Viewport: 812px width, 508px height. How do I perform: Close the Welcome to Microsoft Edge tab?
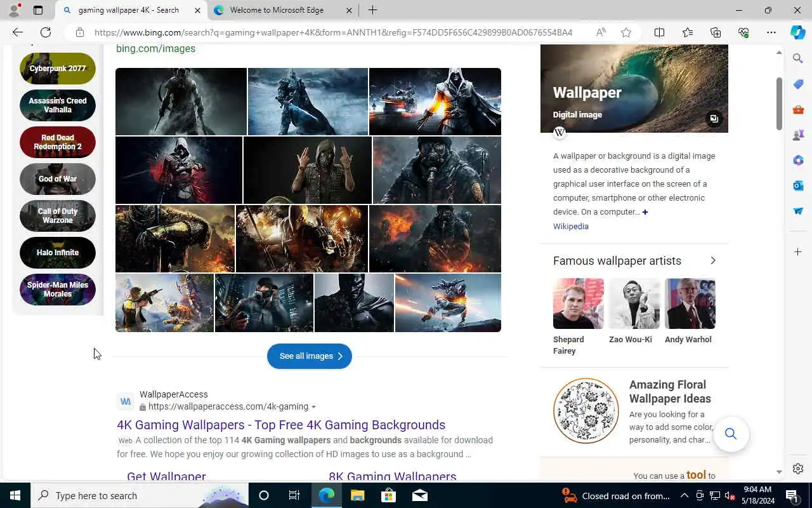pos(350,10)
